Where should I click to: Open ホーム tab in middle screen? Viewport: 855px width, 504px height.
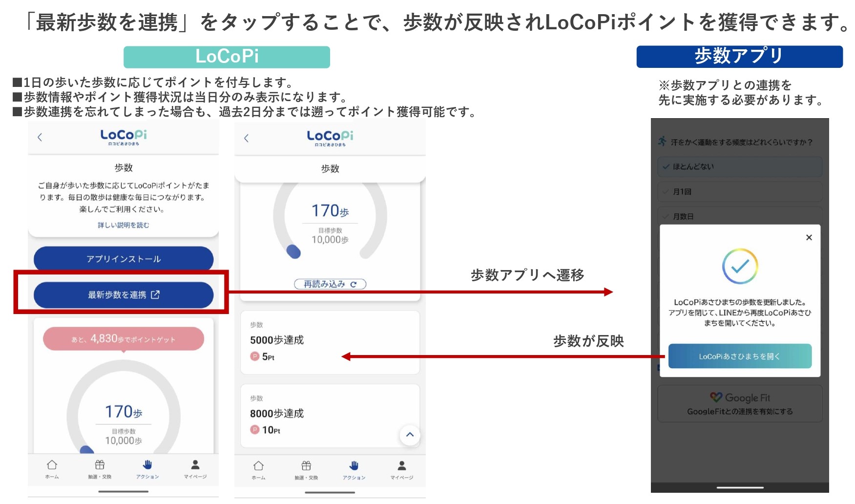[x=258, y=470]
